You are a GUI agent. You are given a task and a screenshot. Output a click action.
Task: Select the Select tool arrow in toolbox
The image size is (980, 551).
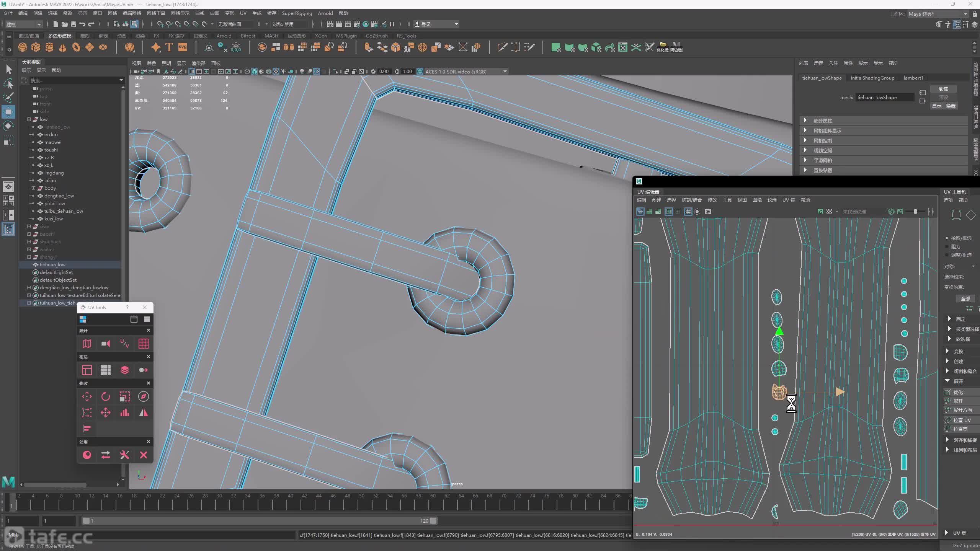pos(8,69)
